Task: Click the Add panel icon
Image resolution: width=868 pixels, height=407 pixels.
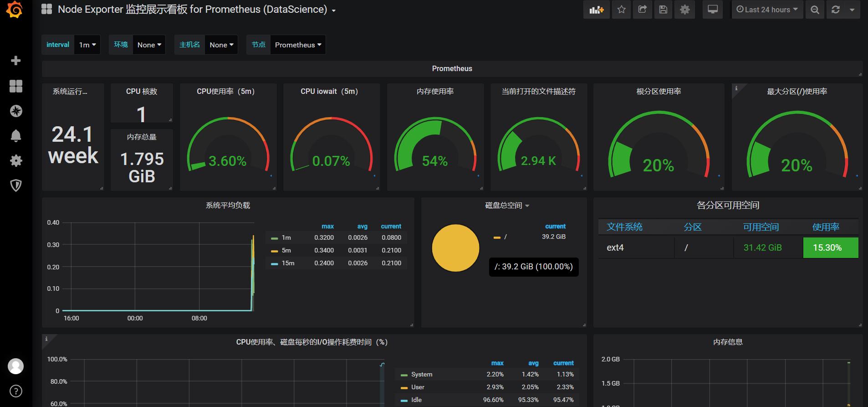Action: click(x=596, y=10)
